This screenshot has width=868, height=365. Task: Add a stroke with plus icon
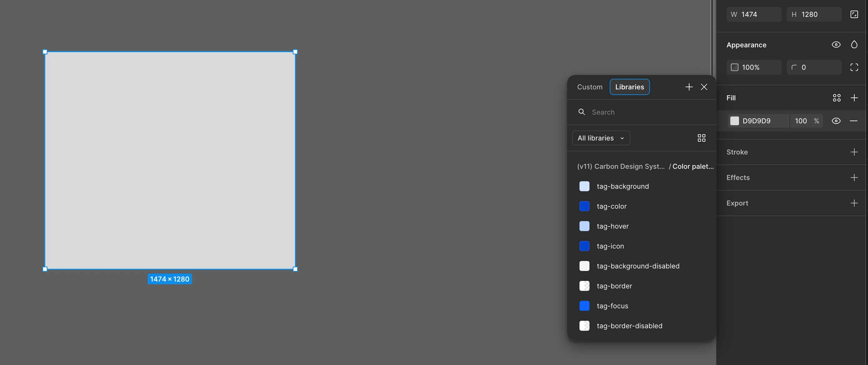tap(854, 152)
